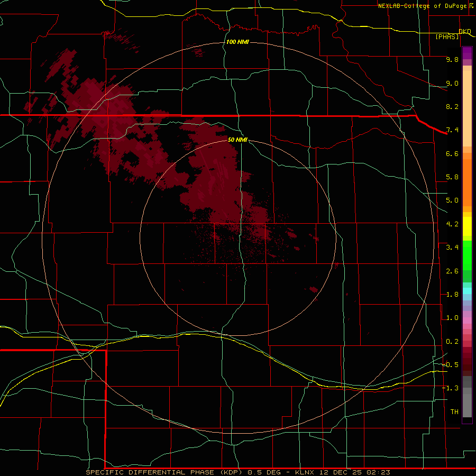Click the 5.0 value on color scale
Image resolution: width=476 pixels, height=476 pixels.
pos(452,200)
